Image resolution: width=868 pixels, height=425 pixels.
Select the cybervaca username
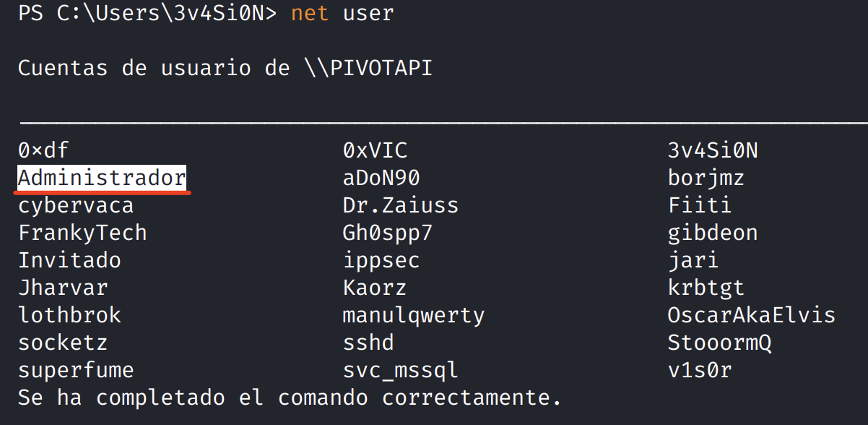click(76, 205)
